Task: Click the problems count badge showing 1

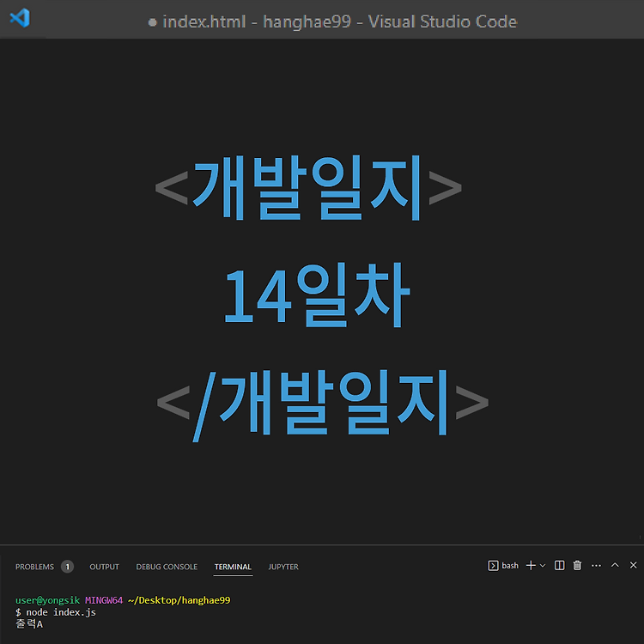Action: [67, 567]
